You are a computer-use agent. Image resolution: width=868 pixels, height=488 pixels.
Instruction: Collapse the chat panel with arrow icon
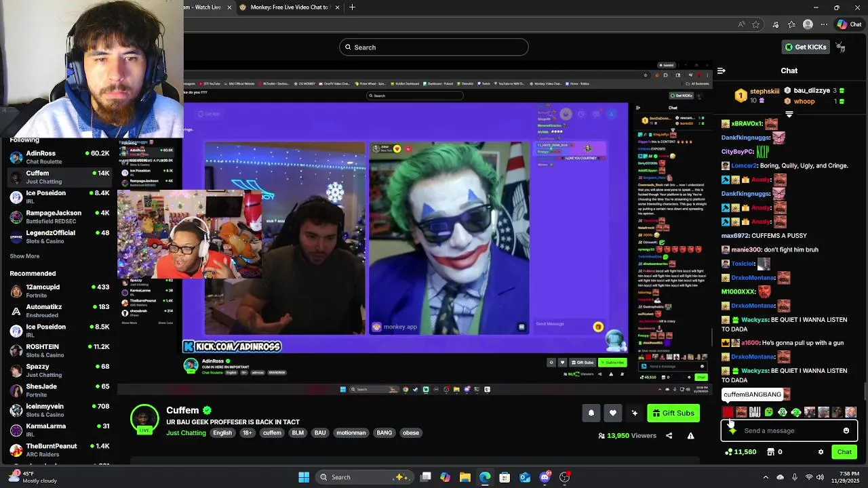[722, 70]
